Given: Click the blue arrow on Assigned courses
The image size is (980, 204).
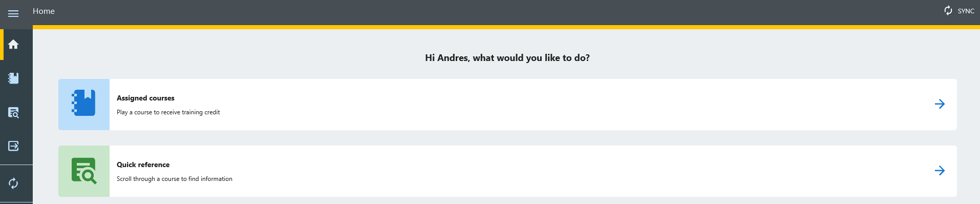Looking at the screenshot, I should tap(940, 104).
